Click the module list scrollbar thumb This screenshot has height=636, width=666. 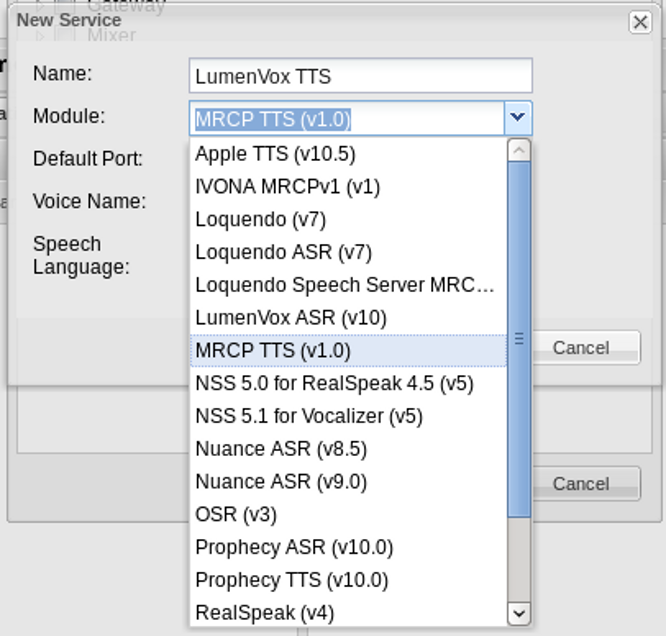[519, 339]
